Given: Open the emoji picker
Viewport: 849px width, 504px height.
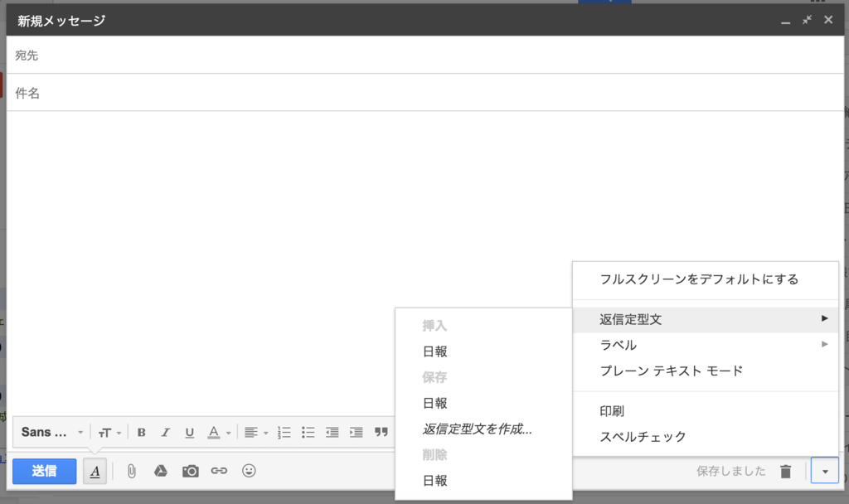Looking at the screenshot, I should tap(248, 471).
